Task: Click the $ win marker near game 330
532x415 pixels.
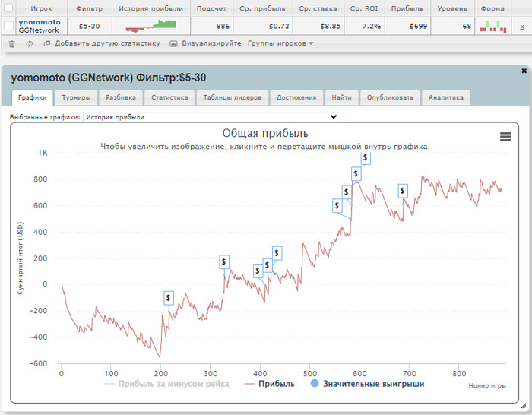Action: click(224, 262)
